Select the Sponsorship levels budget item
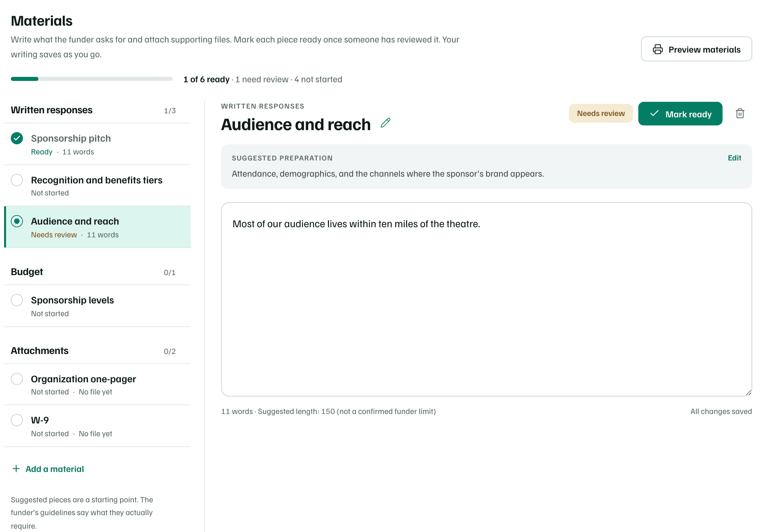Screen dimensions: 763x532 (97, 306)
